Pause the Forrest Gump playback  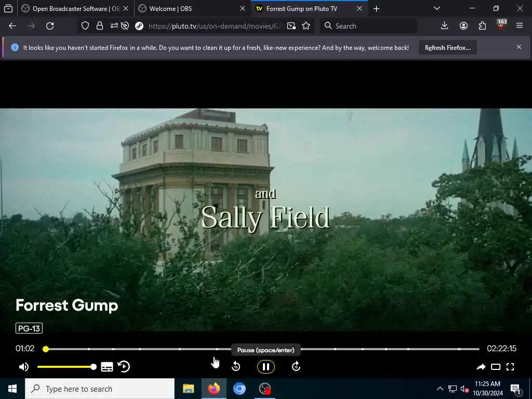click(265, 366)
